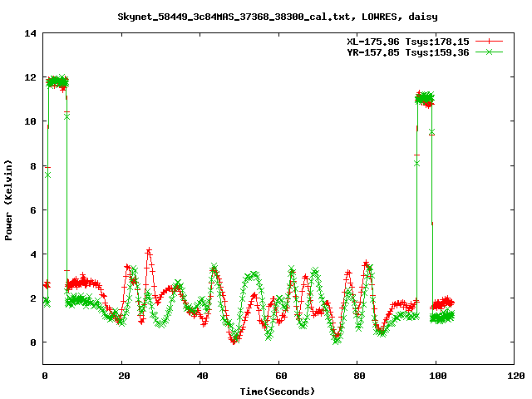
Task: Click x-axis tick label 120
Action: click(x=516, y=376)
